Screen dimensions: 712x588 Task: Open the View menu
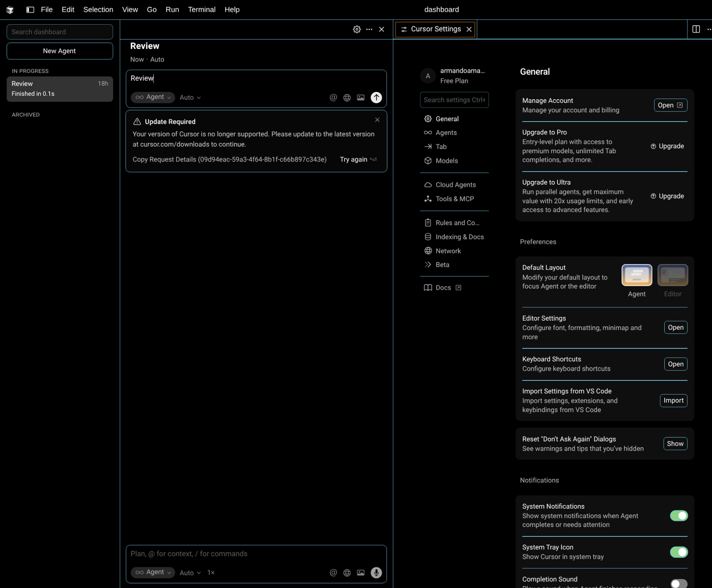(130, 10)
